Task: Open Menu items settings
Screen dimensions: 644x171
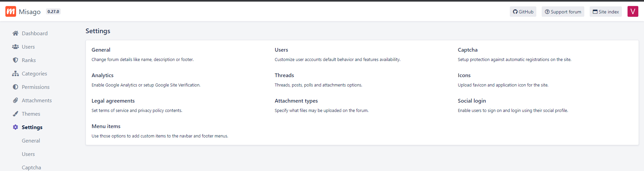Action: pos(106,126)
